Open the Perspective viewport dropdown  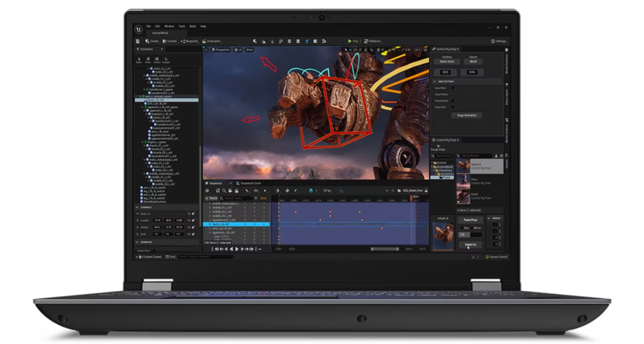221,50
